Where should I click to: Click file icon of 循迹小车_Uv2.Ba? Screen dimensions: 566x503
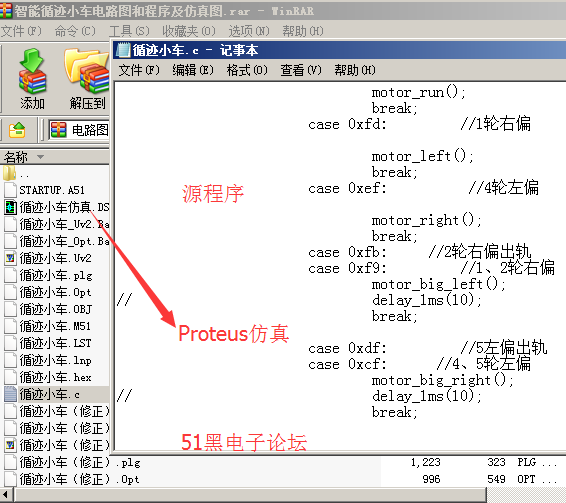tap(10, 224)
